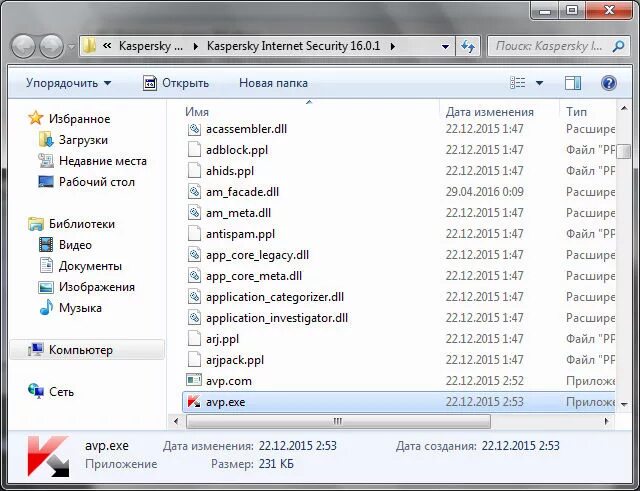Select Kaspersky Internet Security 16.0.1 breadcrumb

[293, 46]
